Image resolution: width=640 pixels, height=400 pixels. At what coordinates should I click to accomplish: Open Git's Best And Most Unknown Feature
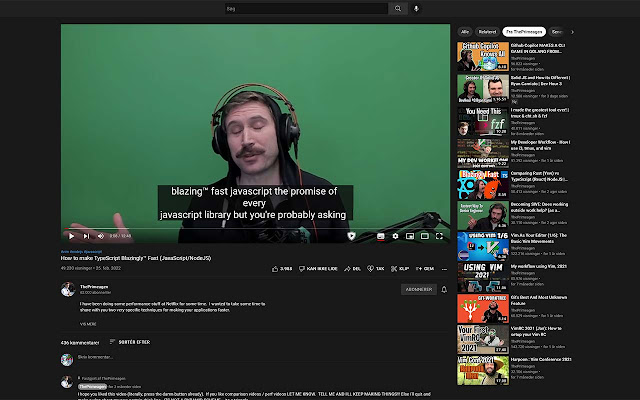pyautogui.click(x=539, y=300)
